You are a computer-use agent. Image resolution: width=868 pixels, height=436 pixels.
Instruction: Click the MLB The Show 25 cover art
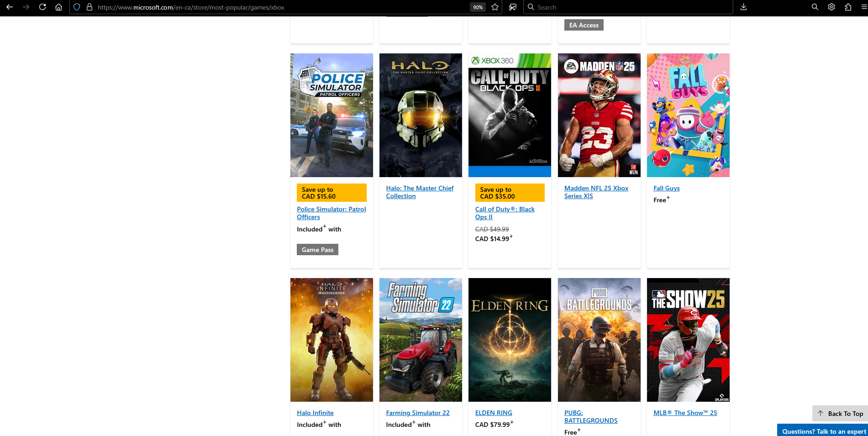[x=688, y=340]
